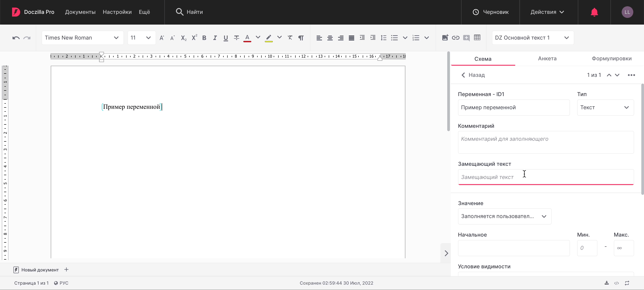Apply yellow highlight color
The width and height of the screenshot is (644, 290).
pyautogui.click(x=269, y=38)
